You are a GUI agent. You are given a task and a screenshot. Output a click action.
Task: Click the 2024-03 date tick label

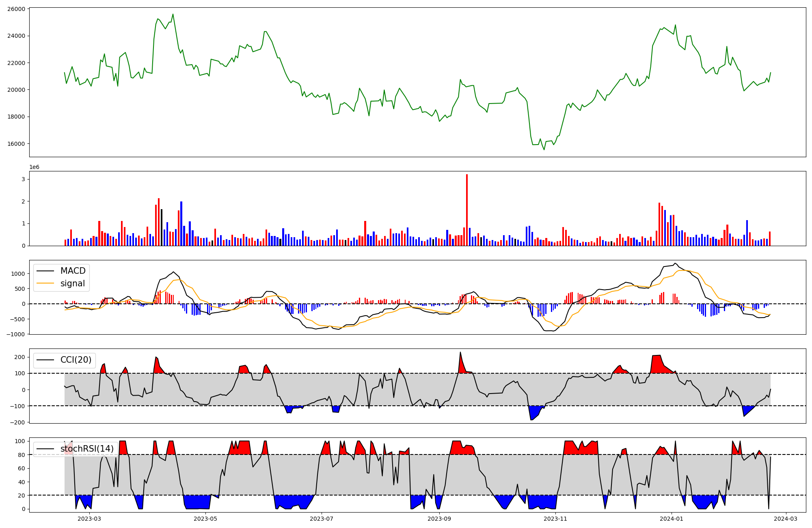pyautogui.click(x=786, y=519)
